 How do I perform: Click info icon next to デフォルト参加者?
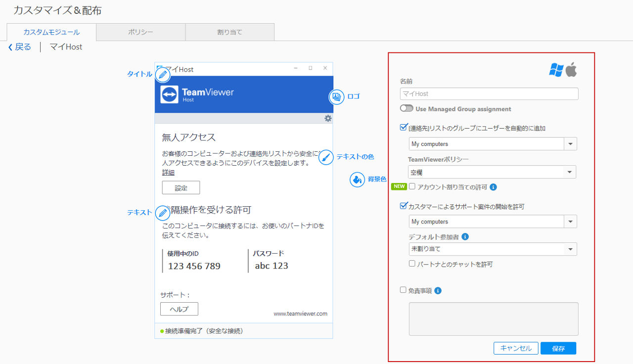click(465, 236)
